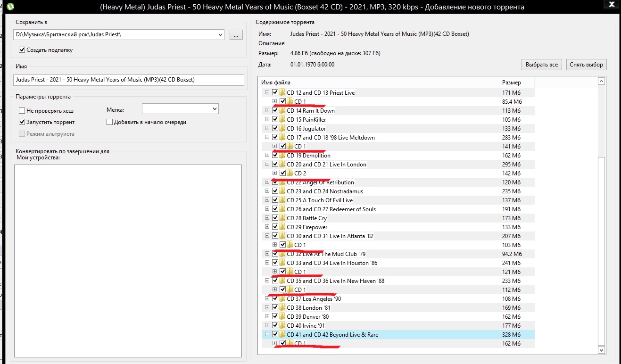621x364 pixels.
Task: Click folder icon of CD 28 Battle Cry
Action: point(282,218)
